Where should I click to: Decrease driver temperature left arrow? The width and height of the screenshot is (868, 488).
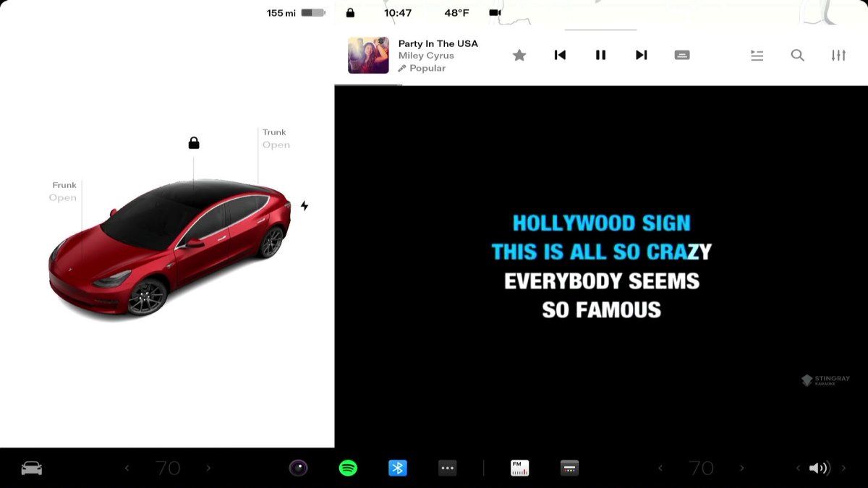[x=127, y=468]
